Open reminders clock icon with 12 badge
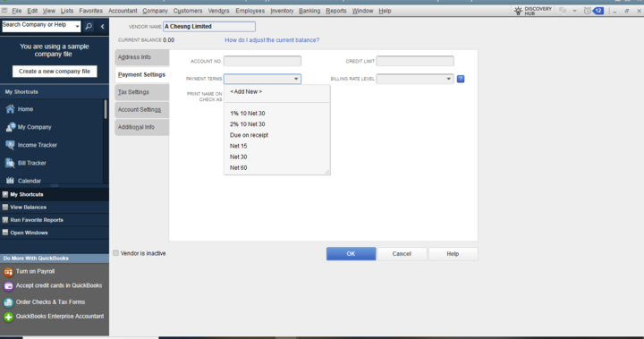The image size is (644, 339). tap(594, 11)
